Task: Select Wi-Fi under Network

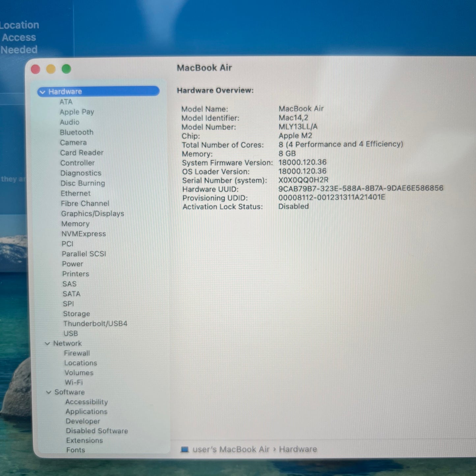Action: point(74,382)
